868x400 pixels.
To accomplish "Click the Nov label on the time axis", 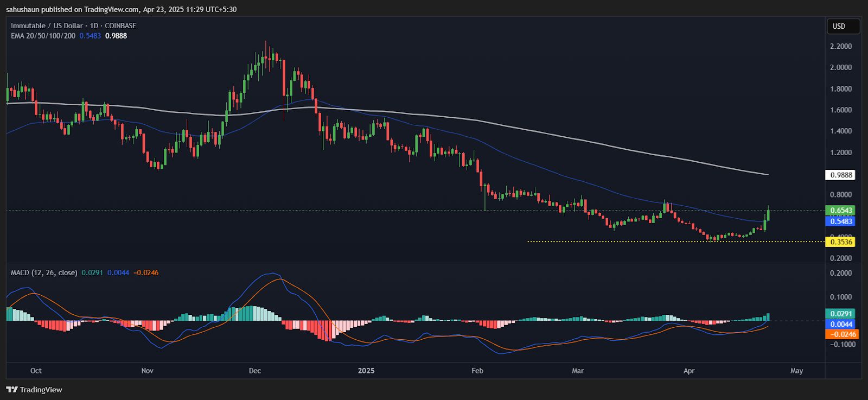I will click(x=147, y=371).
